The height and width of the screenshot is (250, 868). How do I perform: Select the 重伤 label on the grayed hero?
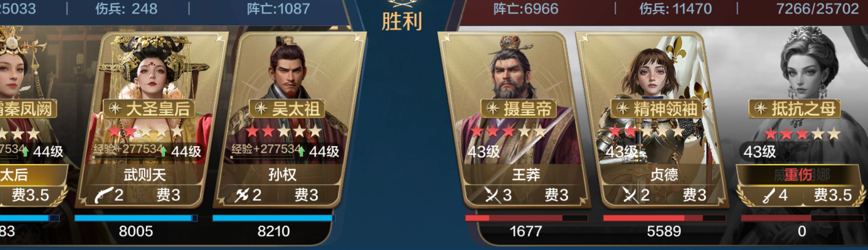coord(798,175)
